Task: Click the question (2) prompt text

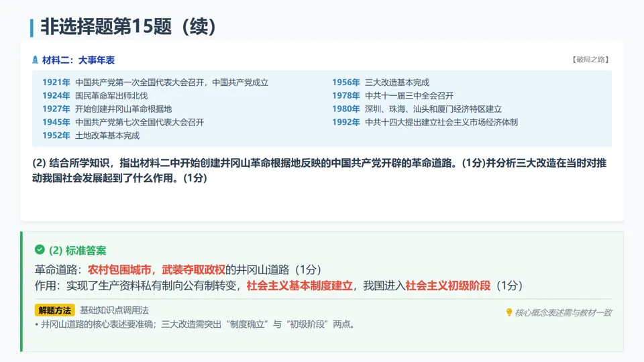Action: point(319,170)
